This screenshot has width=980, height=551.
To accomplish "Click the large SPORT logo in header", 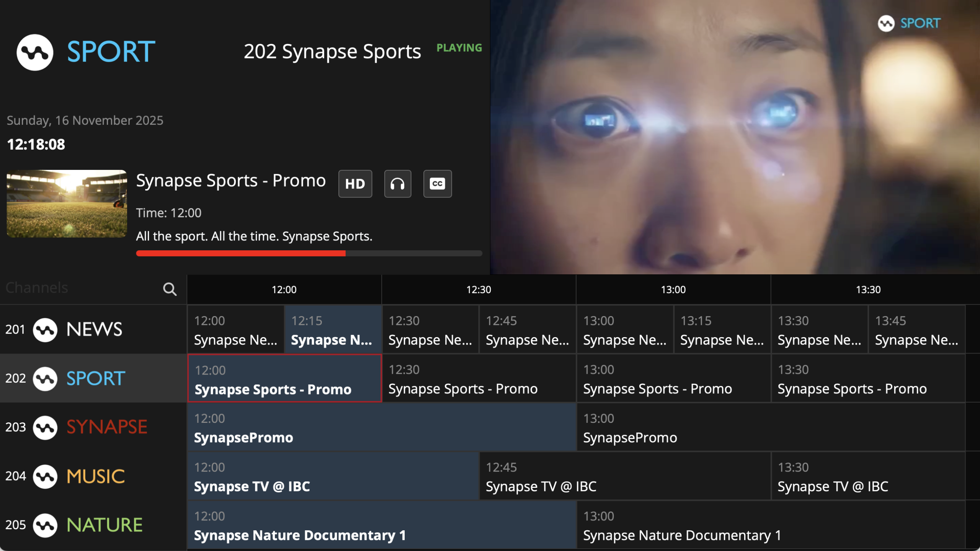I will pos(86,52).
